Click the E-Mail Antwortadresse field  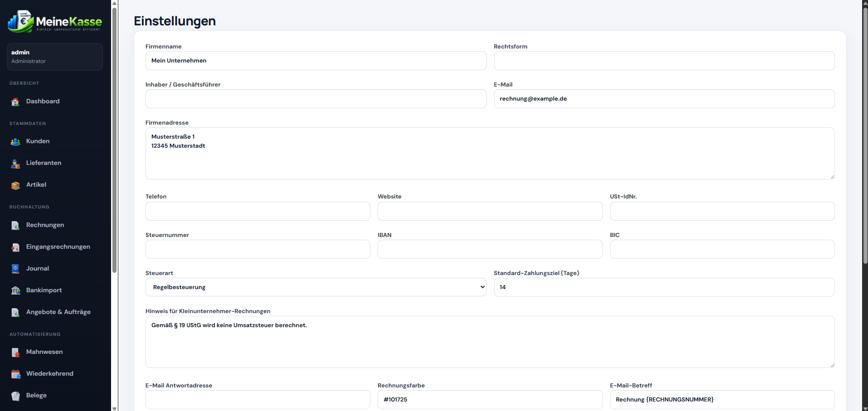pos(258,400)
